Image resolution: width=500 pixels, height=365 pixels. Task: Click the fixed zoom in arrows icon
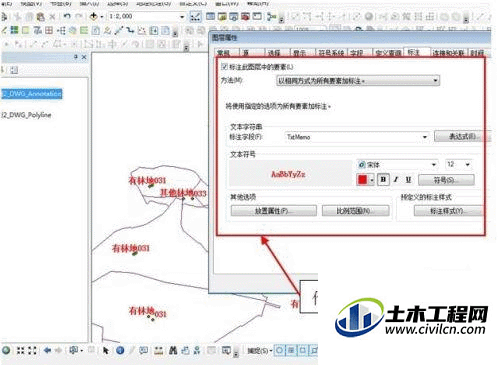click(21, 350)
